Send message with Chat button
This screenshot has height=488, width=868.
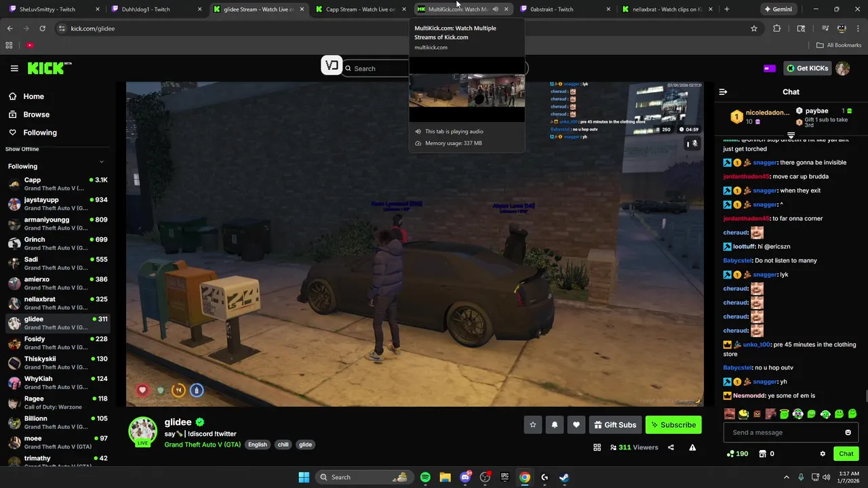pos(846,454)
